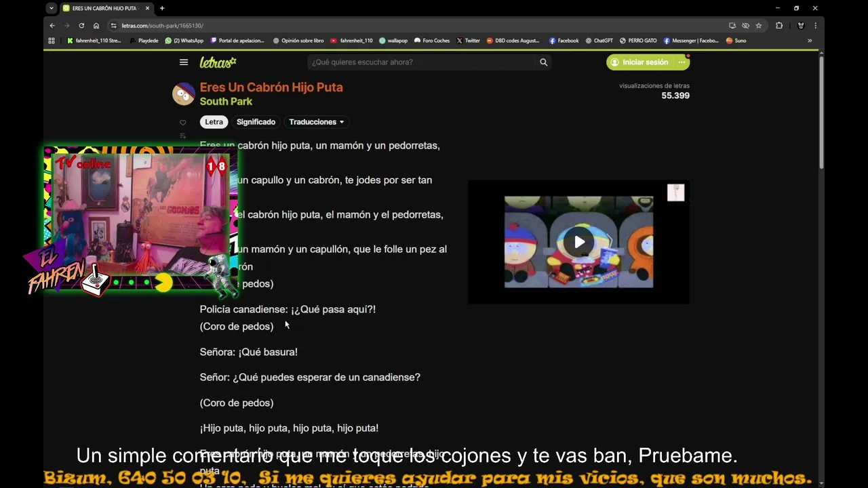The width and height of the screenshot is (868, 488).
Task: Open the apps grid in bookmarks bar
Action: coord(52,41)
